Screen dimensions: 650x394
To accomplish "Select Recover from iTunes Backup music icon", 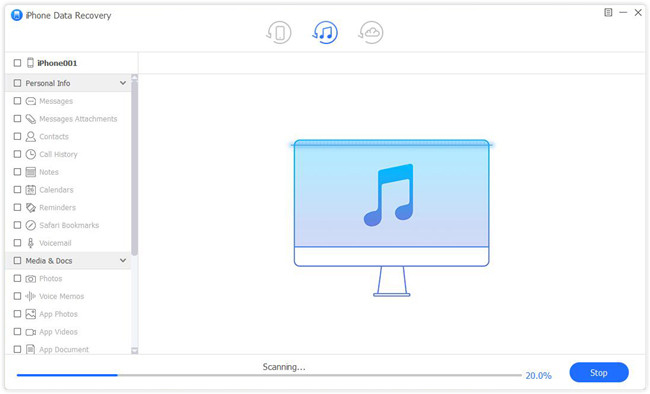I will (x=325, y=33).
